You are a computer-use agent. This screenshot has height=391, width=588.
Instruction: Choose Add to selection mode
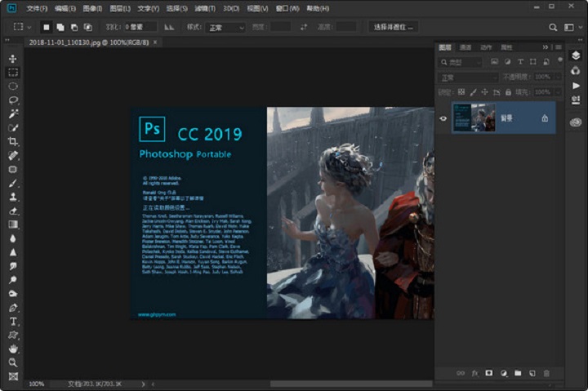click(60, 27)
